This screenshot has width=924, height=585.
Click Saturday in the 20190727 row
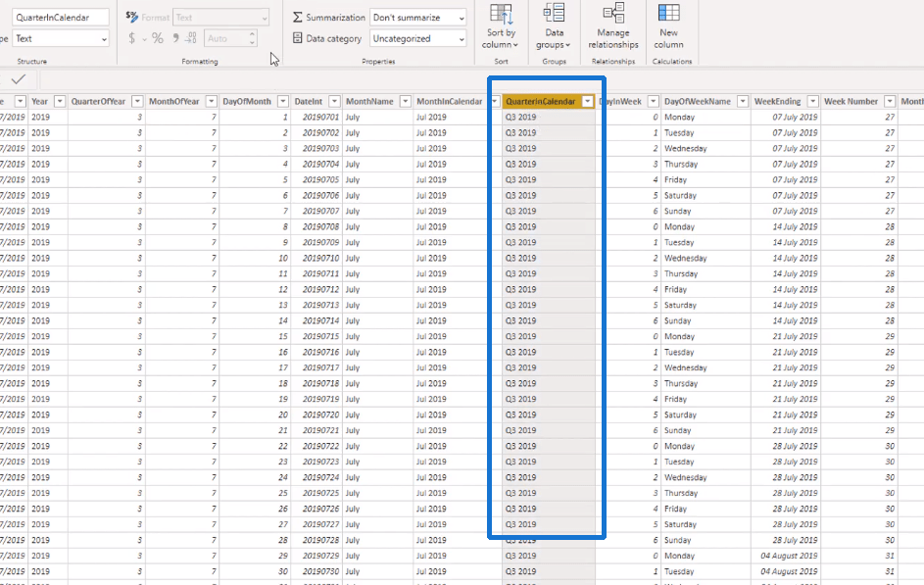click(x=680, y=524)
